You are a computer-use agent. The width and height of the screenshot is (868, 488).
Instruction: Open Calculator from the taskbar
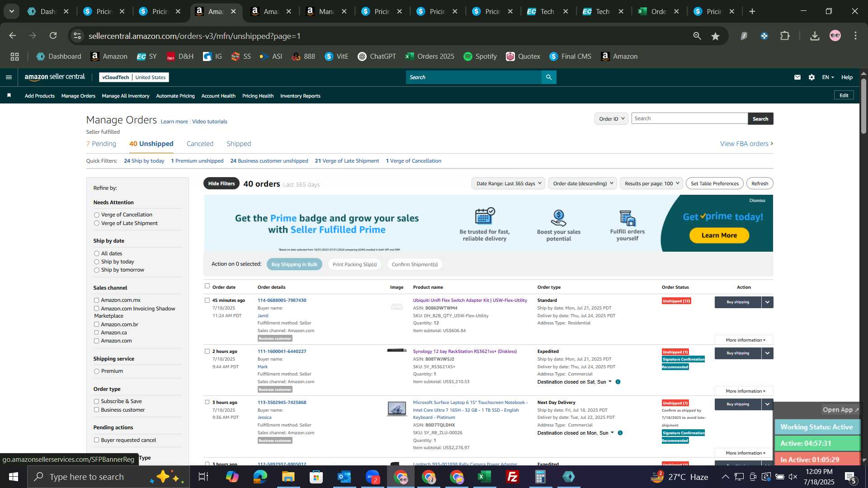point(541,477)
